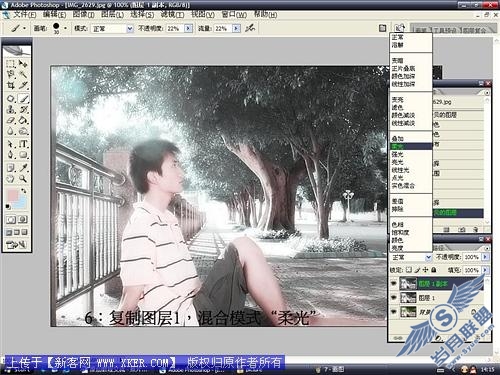
Task: Open the 文件(F) menu
Action: [x=24, y=15]
